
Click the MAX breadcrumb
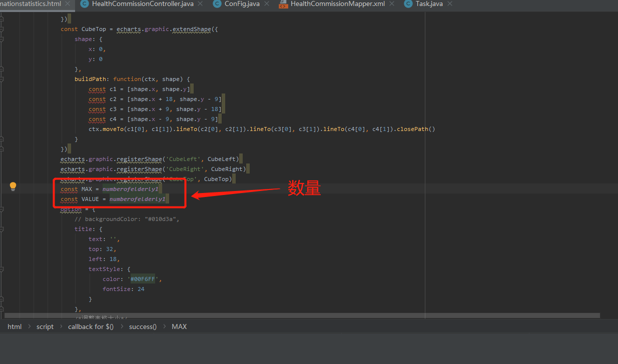point(179,326)
